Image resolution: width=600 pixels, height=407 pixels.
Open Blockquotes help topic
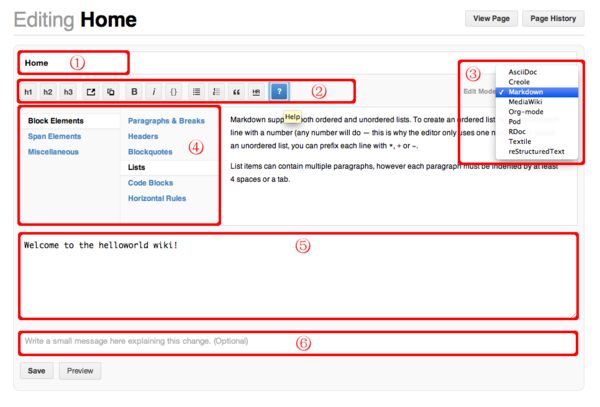pos(150,152)
